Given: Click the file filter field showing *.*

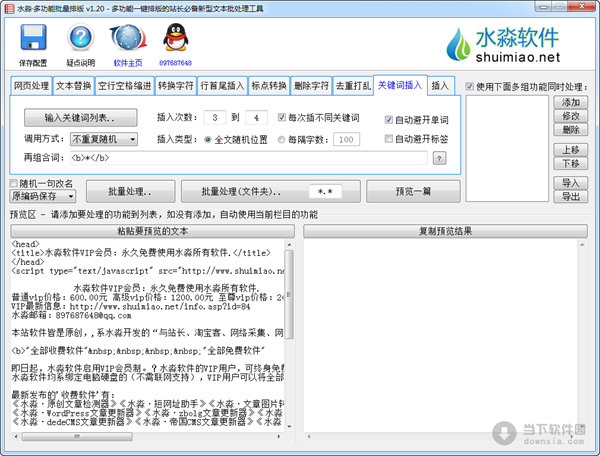Looking at the screenshot, I should point(325,191).
